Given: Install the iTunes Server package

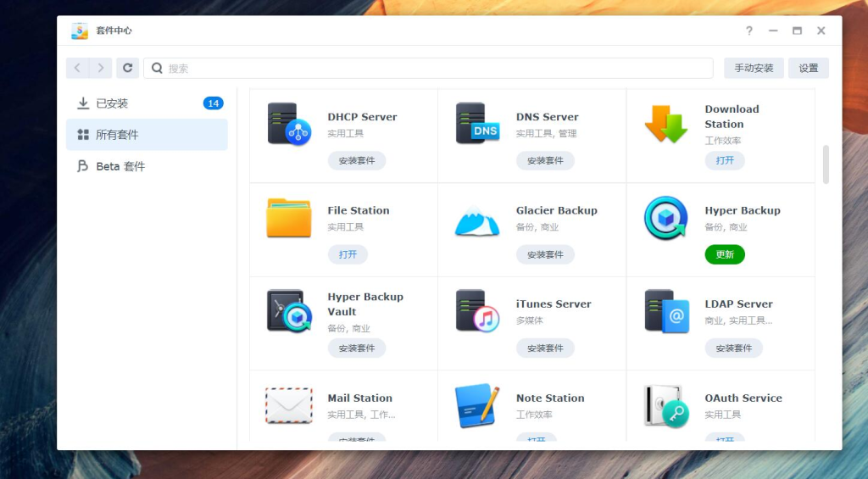Looking at the screenshot, I should pyautogui.click(x=545, y=348).
